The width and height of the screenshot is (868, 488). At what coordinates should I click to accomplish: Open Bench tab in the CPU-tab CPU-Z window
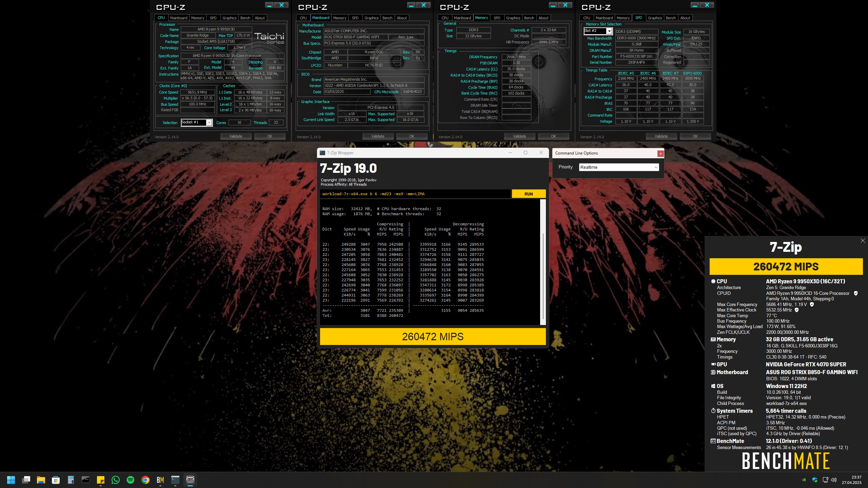click(245, 18)
